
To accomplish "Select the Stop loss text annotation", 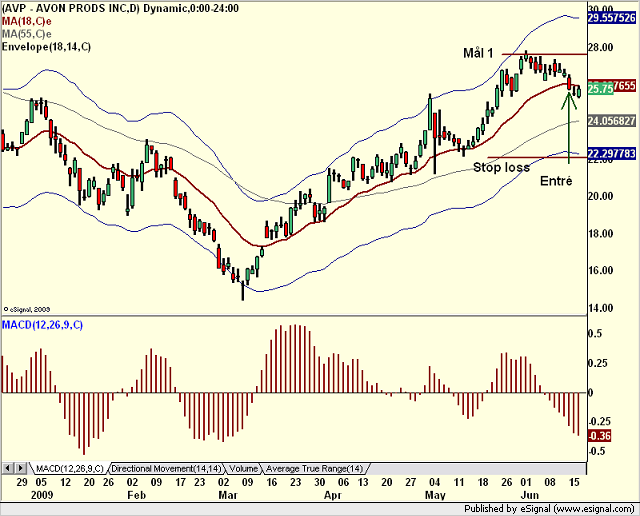I will [x=501, y=167].
